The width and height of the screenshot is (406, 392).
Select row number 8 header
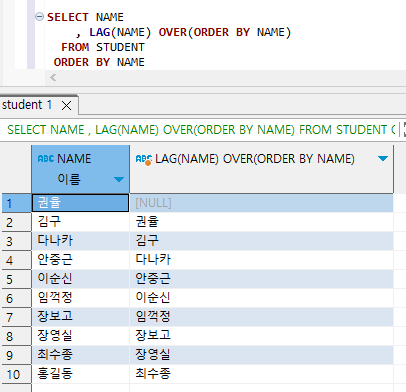coord(17,336)
